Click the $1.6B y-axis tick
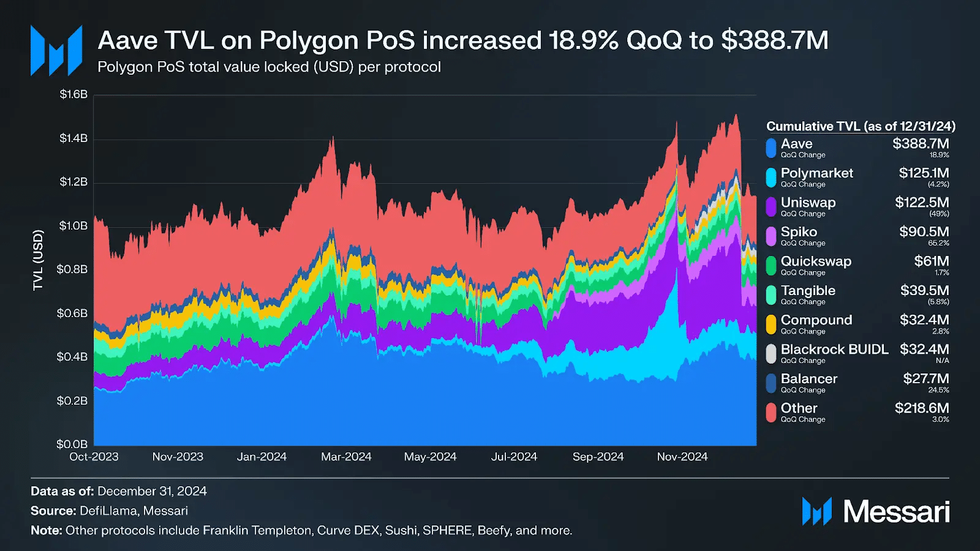This screenshot has width=980, height=551. tap(73, 94)
